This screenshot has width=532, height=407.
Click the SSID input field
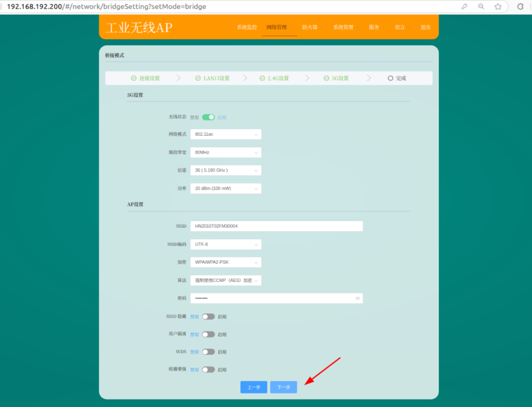[276, 226]
